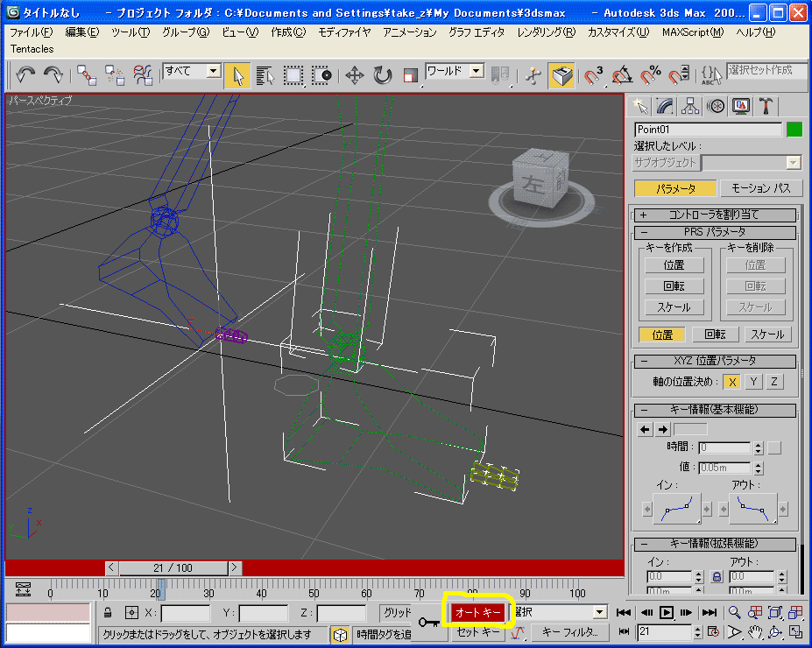Open the Hierarchy command panel tab
The image size is (812, 648).
coord(690,107)
